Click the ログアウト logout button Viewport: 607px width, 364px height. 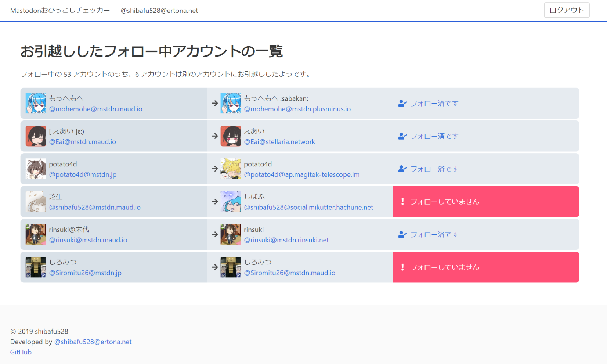[566, 10]
